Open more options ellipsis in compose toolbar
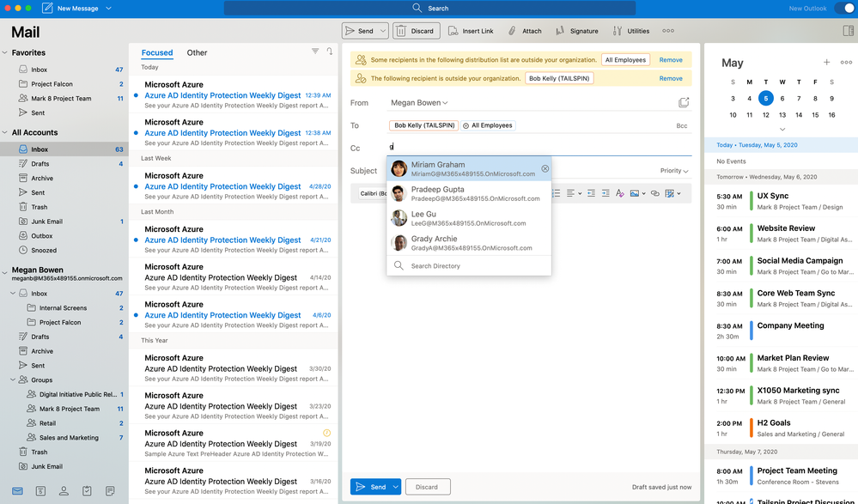 [x=668, y=31]
